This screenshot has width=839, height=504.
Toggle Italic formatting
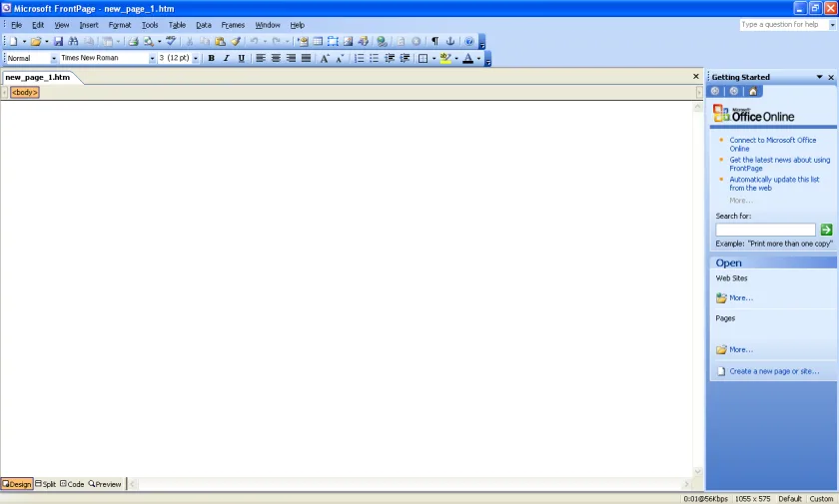pyautogui.click(x=227, y=58)
